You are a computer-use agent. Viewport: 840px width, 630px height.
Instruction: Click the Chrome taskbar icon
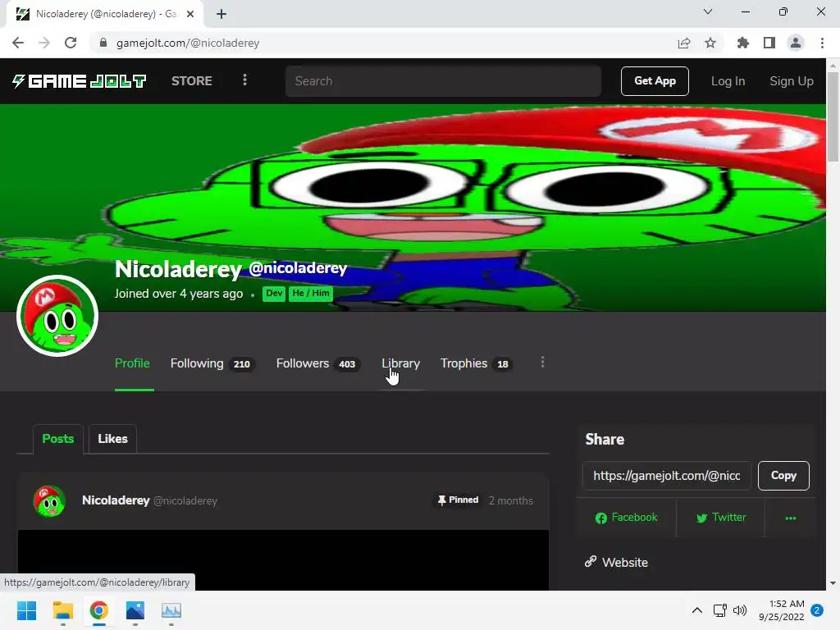[99, 610]
